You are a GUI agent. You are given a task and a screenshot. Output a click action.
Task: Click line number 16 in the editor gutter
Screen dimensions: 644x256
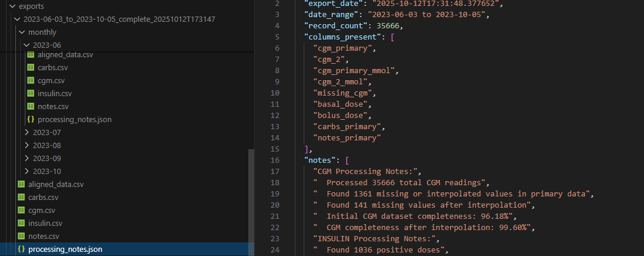[x=274, y=160]
